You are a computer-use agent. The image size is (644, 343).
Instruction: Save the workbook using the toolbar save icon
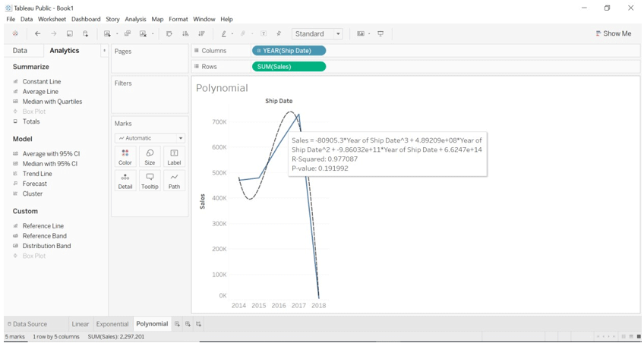click(x=69, y=33)
